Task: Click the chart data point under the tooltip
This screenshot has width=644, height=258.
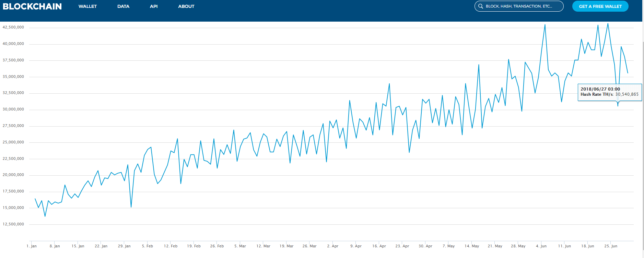Action: click(x=618, y=106)
